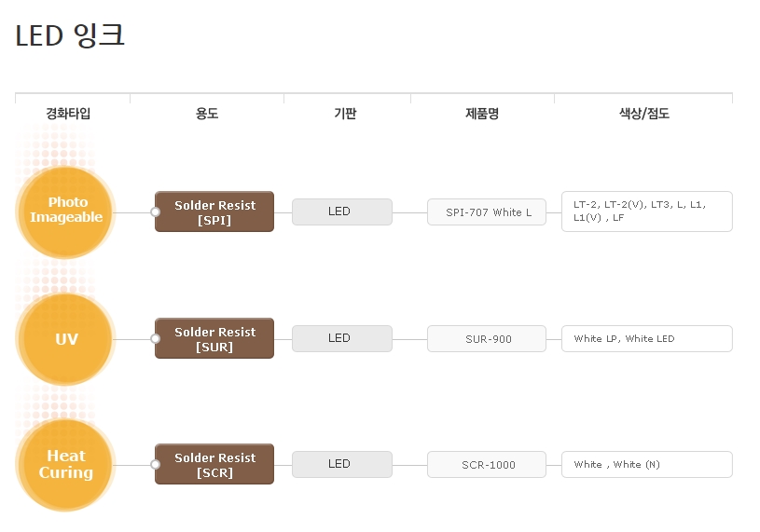Click the LED box beside SUR-900
Screen dimensions: 760x532
tap(341, 338)
